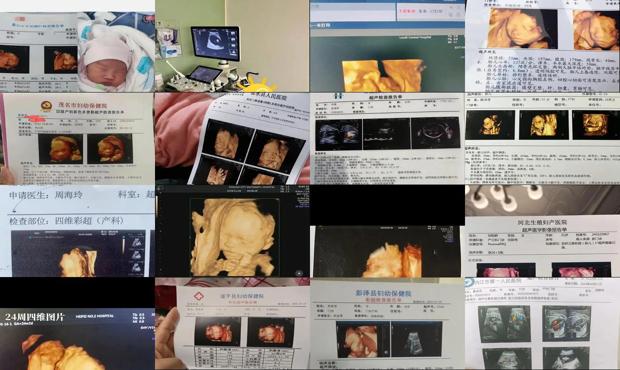Click the white electrode suction cups above the 河北 report
Image resolution: width=620 pixels, height=370 pixels.
click(507, 197)
